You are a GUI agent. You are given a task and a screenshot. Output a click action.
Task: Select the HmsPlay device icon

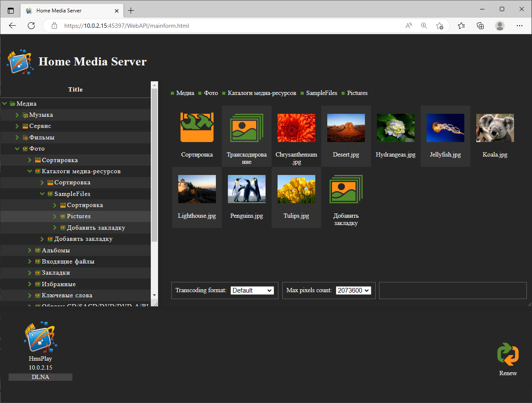(40, 337)
